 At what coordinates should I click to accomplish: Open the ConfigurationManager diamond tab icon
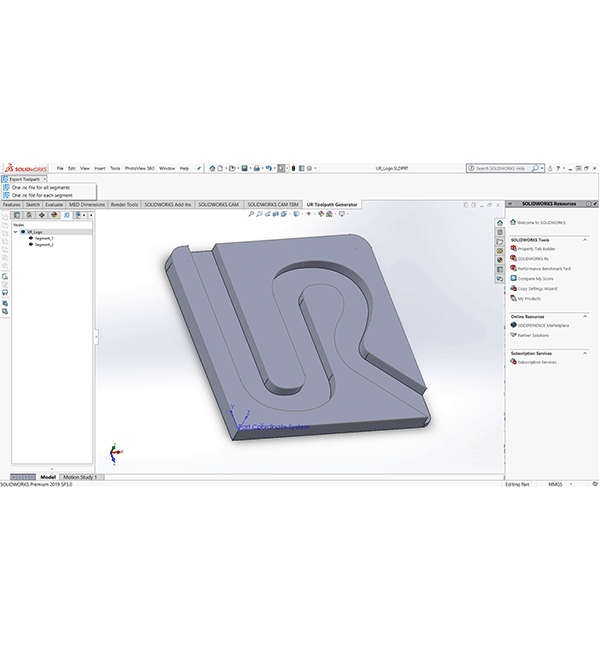point(42,215)
